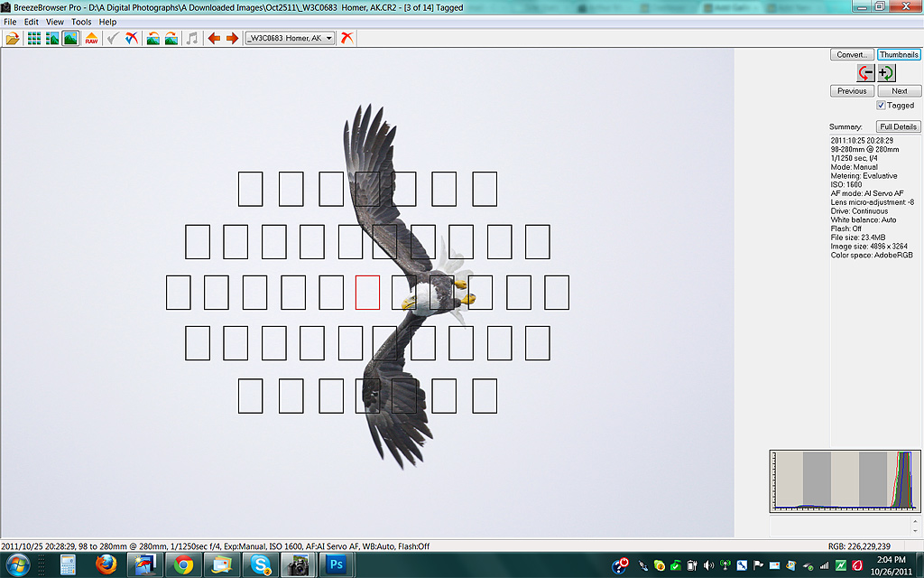
Task: Open Chrome from the taskbar
Action: coord(183,565)
